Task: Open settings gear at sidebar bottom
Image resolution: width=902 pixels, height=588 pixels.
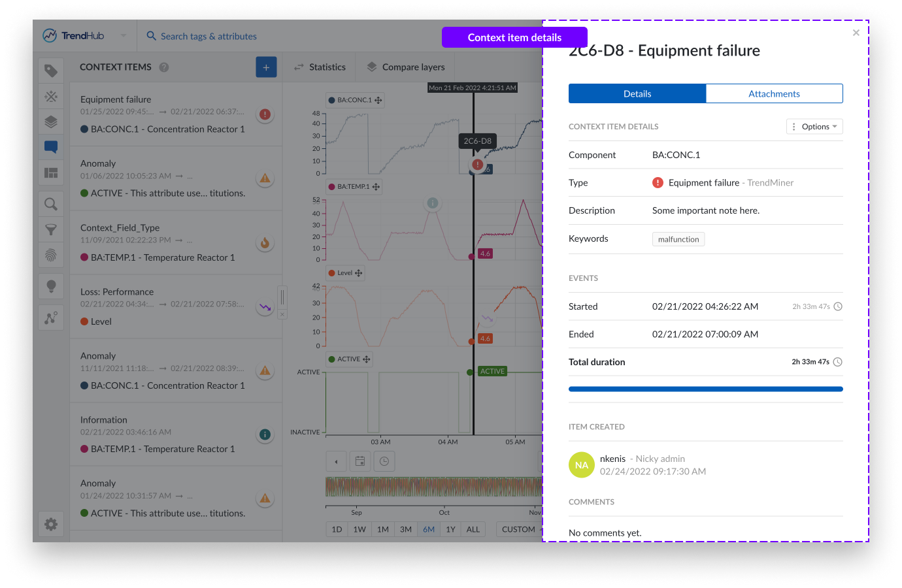Action: tap(51, 524)
